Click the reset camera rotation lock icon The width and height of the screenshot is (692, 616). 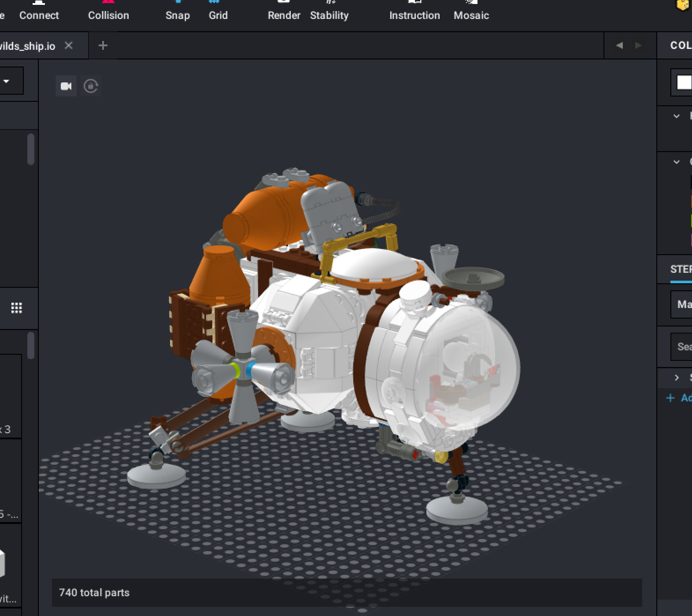tap(91, 86)
